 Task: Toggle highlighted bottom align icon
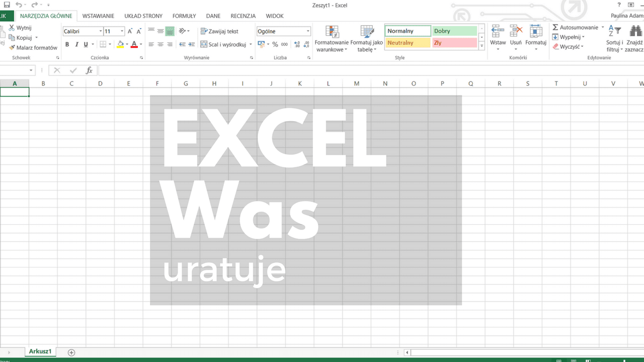(170, 31)
